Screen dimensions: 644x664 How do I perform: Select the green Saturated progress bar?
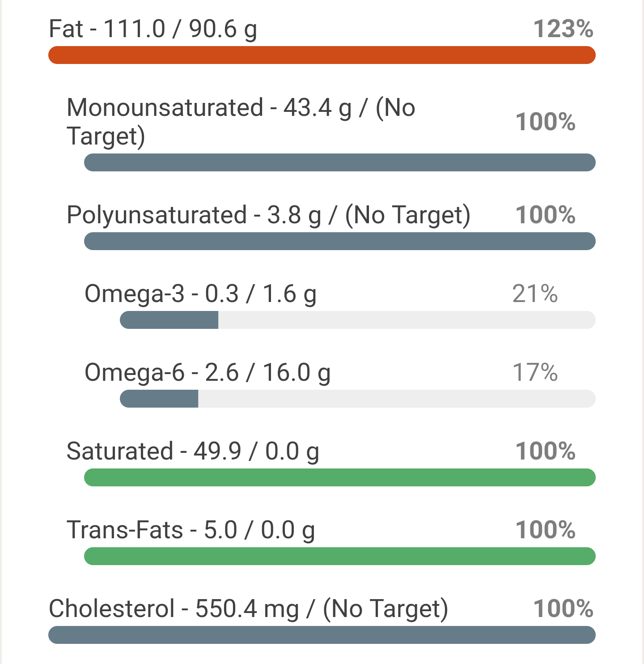pyautogui.click(x=340, y=477)
